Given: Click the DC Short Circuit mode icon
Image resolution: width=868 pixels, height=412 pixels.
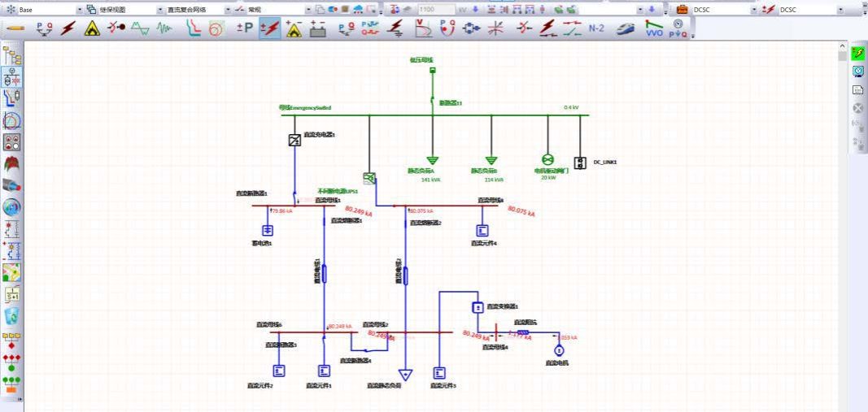Looking at the screenshot, I should [269, 28].
